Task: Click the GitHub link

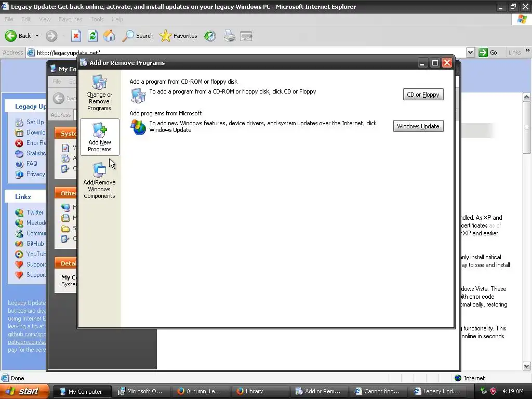Action: (35, 244)
